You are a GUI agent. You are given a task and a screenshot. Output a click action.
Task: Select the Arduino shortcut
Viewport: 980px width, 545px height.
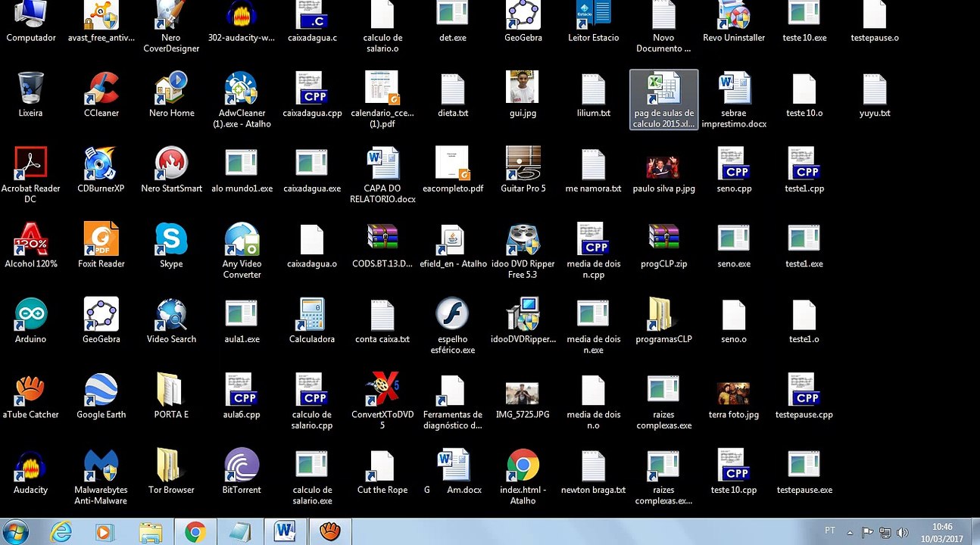pyautogui.click(x=31, y=321)
